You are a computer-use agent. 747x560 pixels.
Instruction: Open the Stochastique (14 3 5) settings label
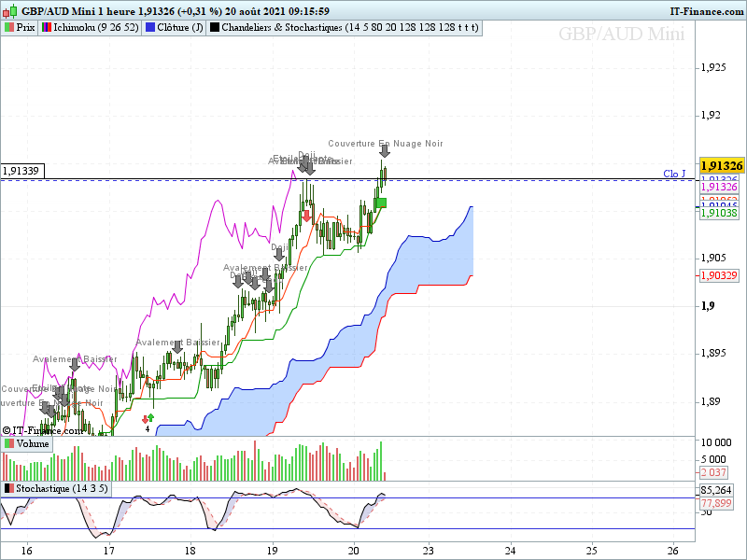tap(62, 488)
